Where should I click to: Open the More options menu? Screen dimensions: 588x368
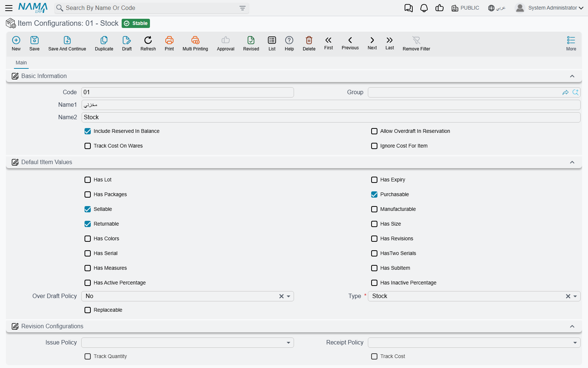click(x=571, y=43)
